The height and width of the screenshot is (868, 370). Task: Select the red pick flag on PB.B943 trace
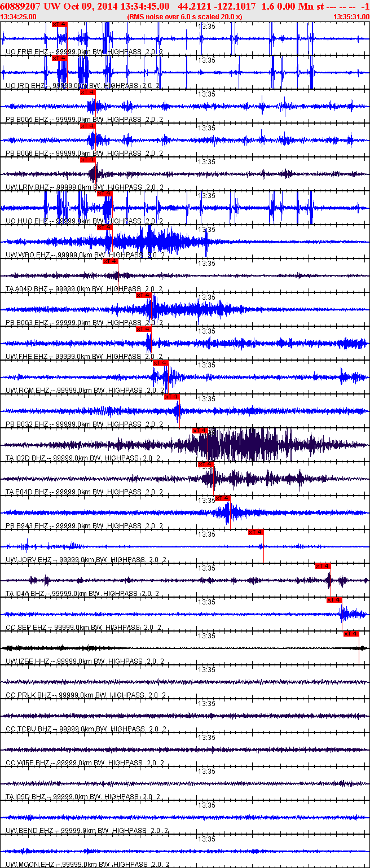[x=223, y=498]
